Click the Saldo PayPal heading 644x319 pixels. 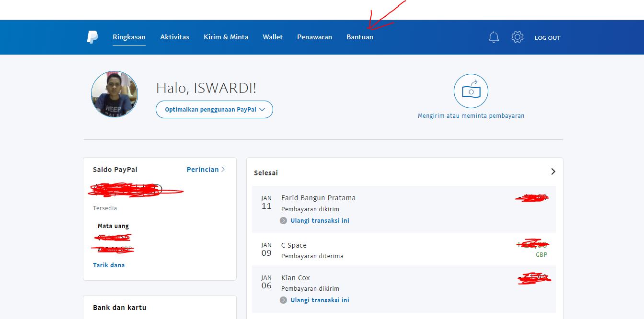pyautogui.click(x=115, y=170)
